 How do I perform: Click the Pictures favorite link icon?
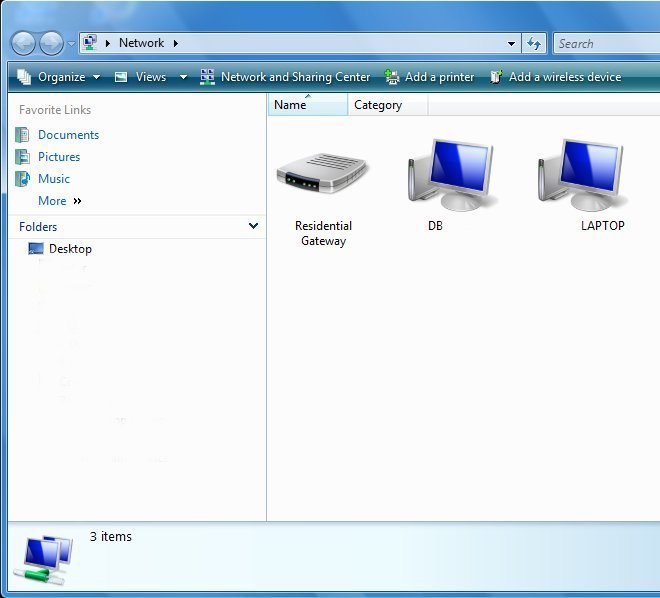[22, 157]
